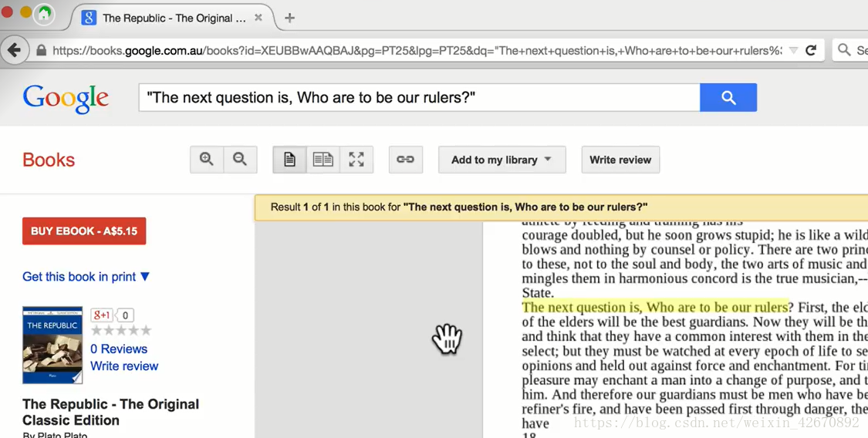Open the link to this book
Image resolution: width=868 pixels, height=438 pixels.
point(406,160)
